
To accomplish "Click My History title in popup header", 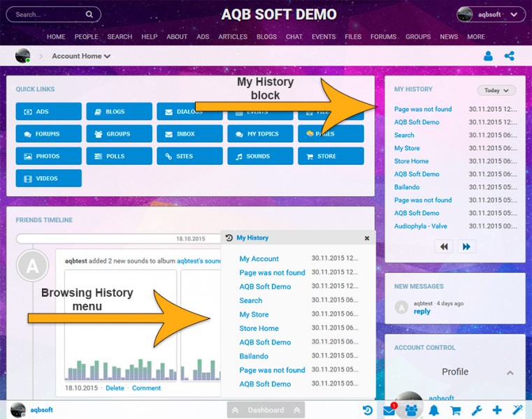I will coord(252,238).
